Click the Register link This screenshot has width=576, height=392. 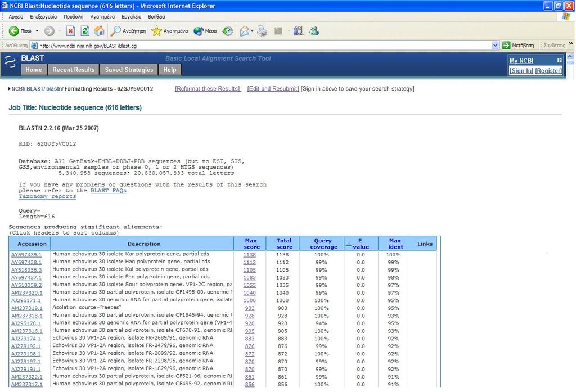548,70
